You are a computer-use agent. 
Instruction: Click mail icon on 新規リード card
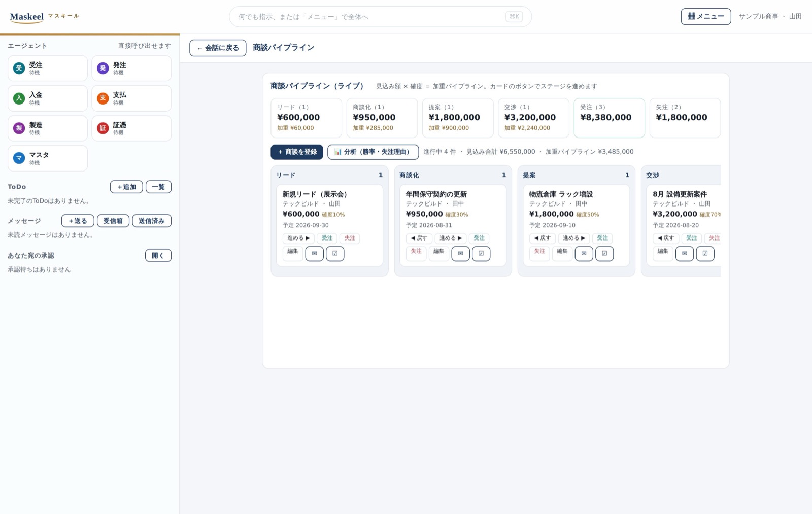[x=314, y=254]
